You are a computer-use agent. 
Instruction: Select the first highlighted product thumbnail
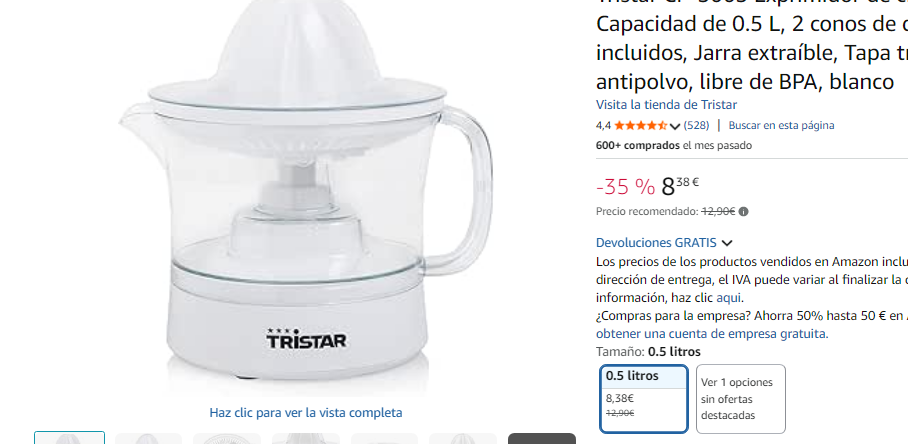tap(69, 438)
